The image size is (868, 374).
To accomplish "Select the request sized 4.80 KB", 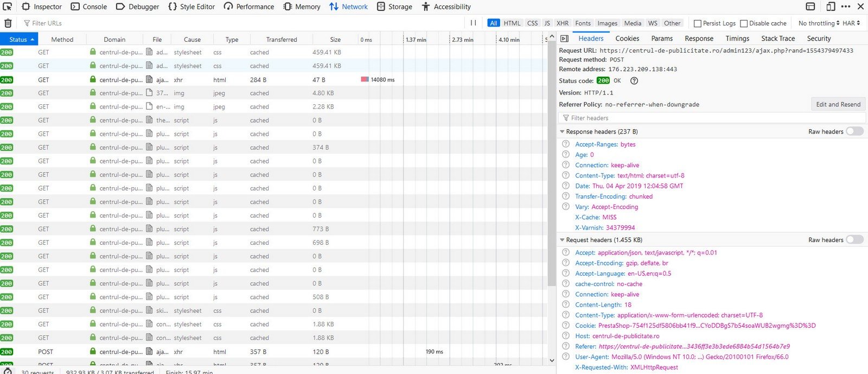I will (x=274, y=93).
